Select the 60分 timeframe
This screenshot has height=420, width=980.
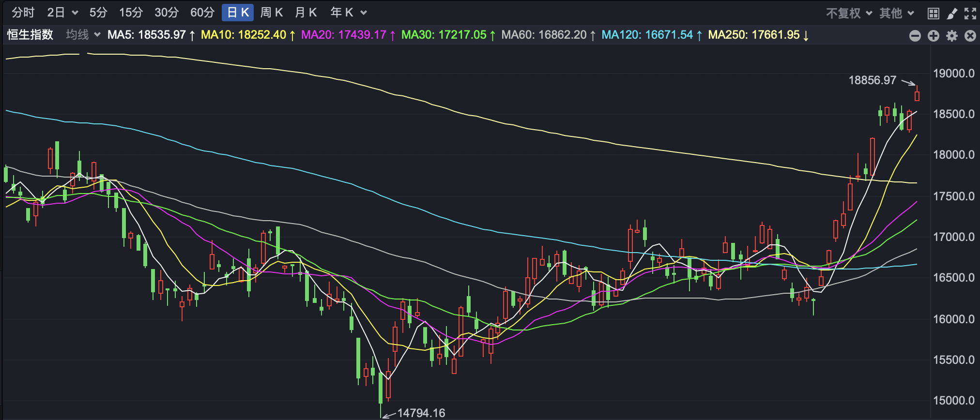(x=202, y=13)
